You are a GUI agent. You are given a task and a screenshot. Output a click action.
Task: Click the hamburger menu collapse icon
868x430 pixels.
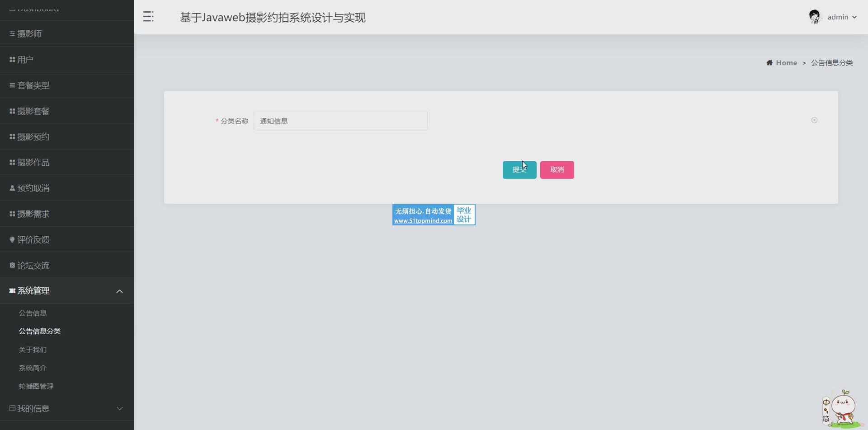pyautogui.click(x=148, y=17)
